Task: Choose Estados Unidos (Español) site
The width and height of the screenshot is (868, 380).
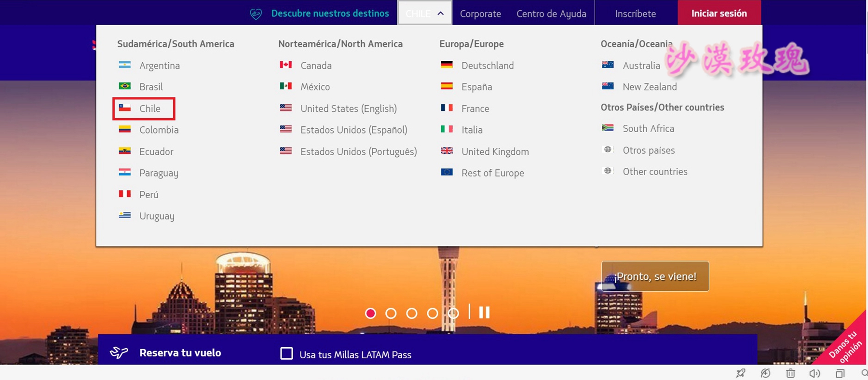Action: click(x=354, y=130)
